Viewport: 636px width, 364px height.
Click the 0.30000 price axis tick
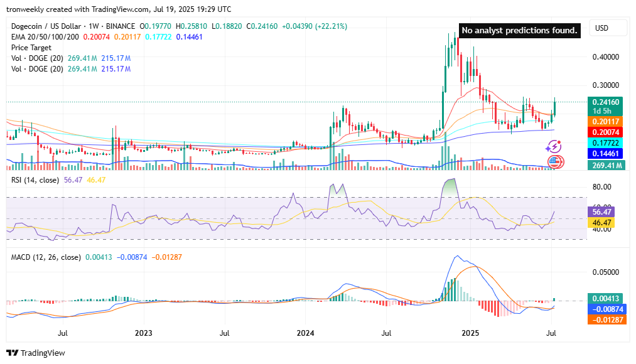606,85
